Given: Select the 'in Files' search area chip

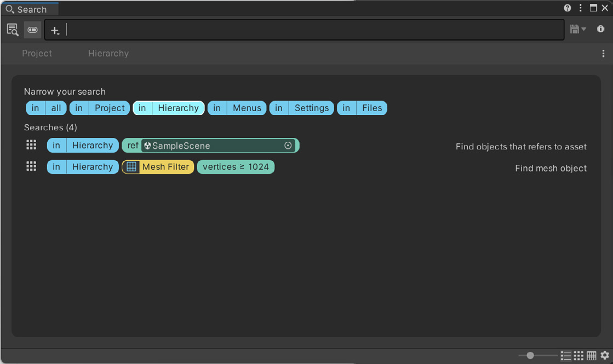Looking at the screenshot, I should pyautogui.click(x=362, y=108).
